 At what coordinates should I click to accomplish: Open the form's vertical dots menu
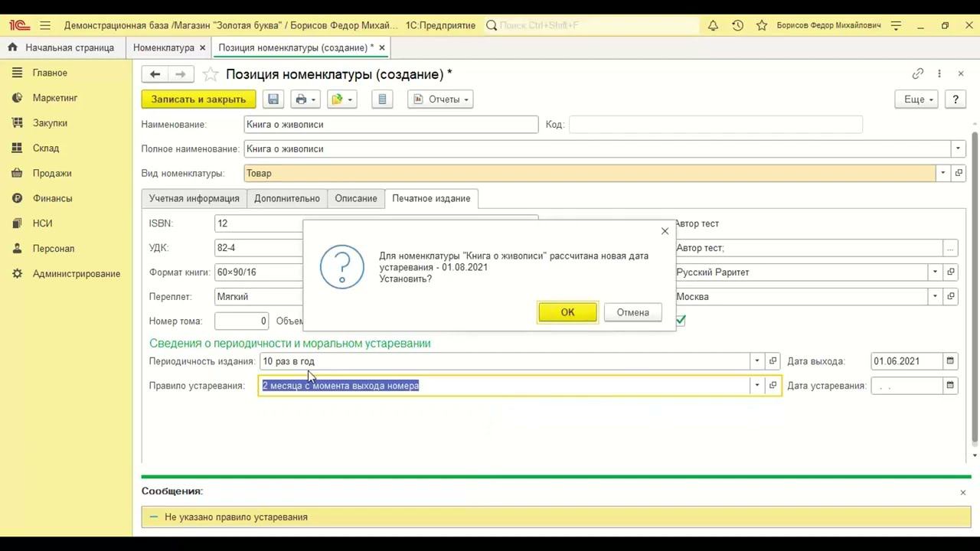click(x=939, y=73)
